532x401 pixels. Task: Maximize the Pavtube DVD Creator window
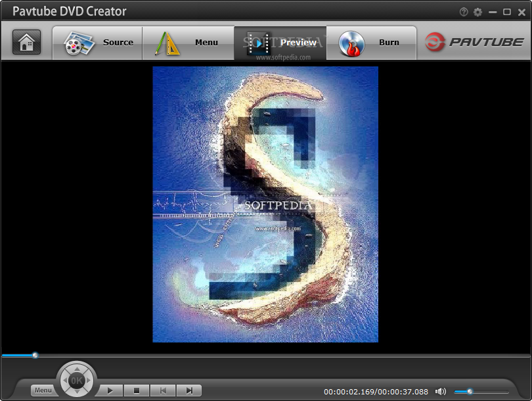point(507,12)
